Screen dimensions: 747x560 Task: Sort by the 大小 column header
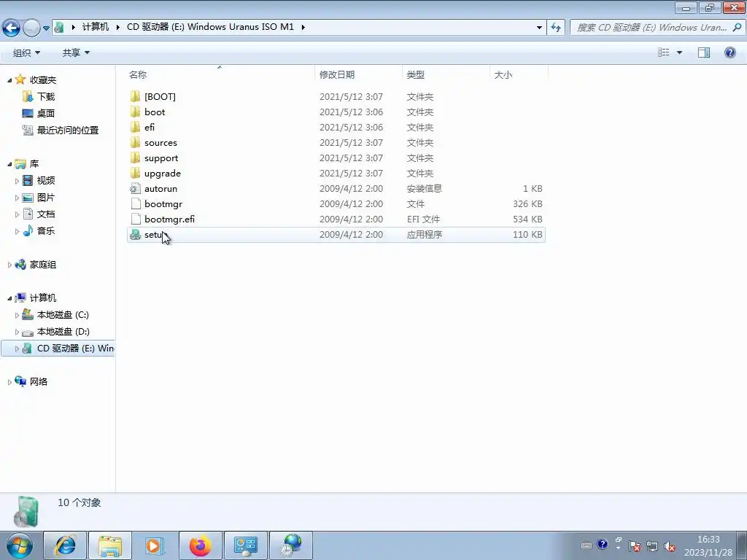519,75
